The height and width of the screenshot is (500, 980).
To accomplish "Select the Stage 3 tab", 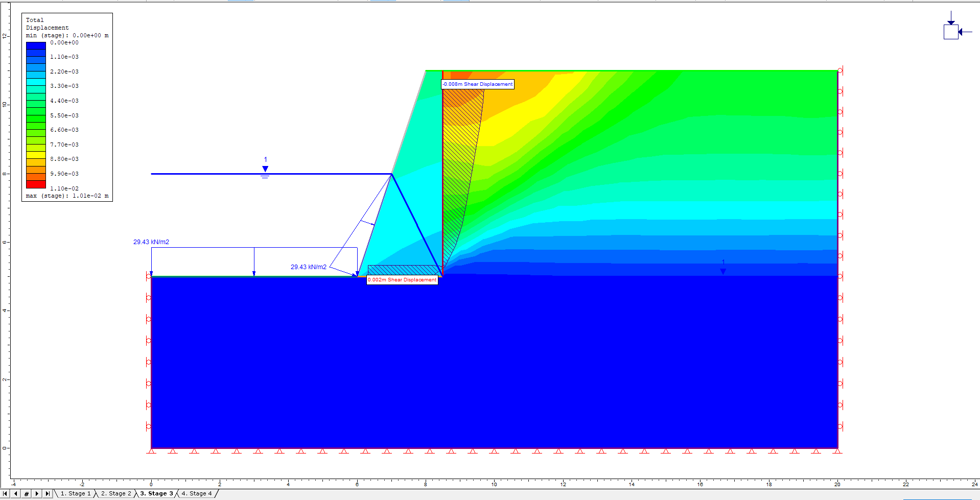I will (156, 493).
